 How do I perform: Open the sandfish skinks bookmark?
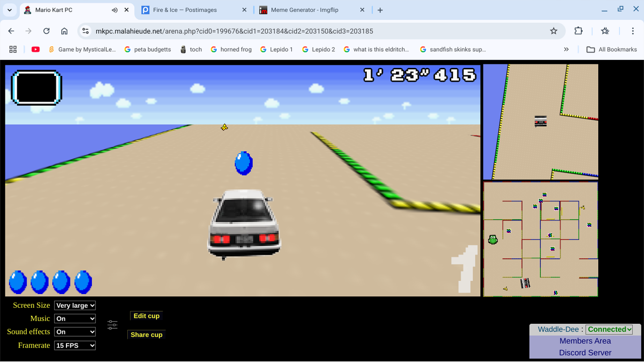click(x=453, y=49)
